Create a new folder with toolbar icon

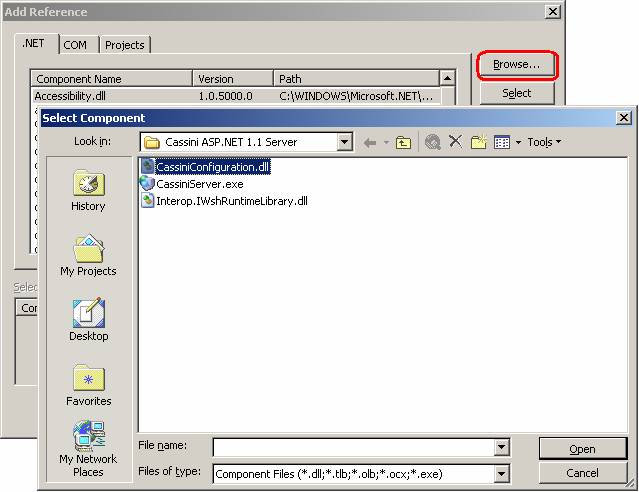click(x=478, y=142)
